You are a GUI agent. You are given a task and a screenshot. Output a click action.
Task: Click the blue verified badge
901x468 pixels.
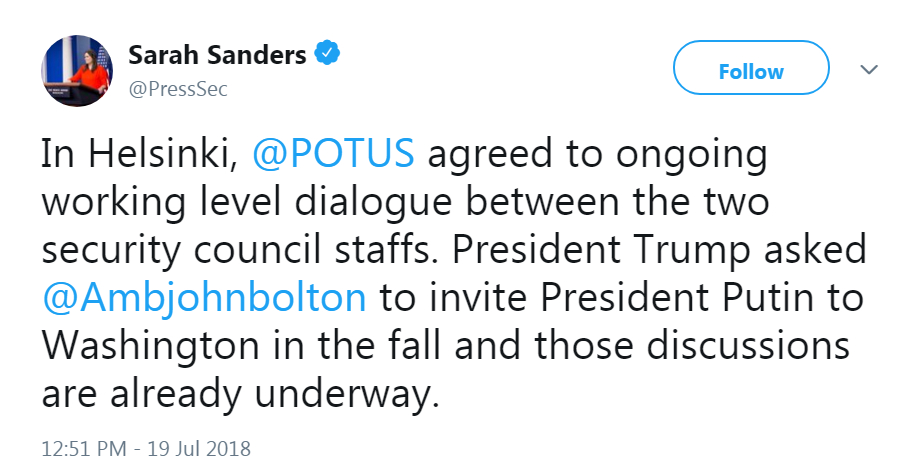(328, 55)
